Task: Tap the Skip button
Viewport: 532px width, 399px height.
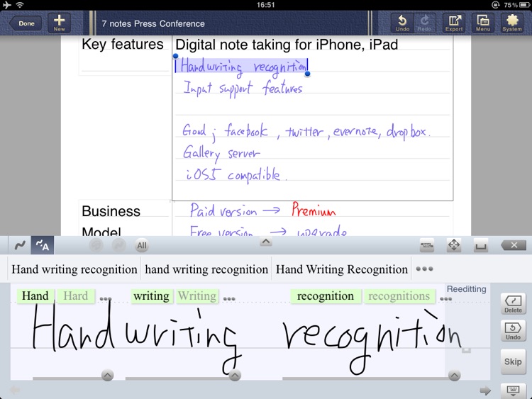Action: pyautogui.click(x=513, y=361)
